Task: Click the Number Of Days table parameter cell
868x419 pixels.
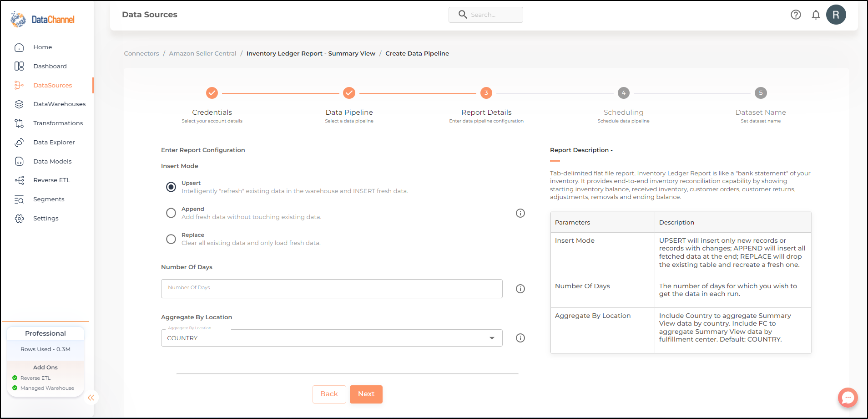Action: click(x=602, y=293)
